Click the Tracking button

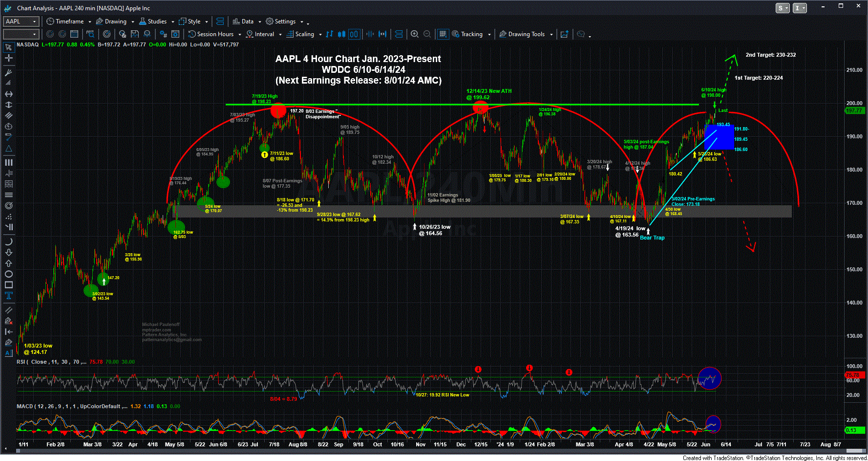[x=467, y=34]
